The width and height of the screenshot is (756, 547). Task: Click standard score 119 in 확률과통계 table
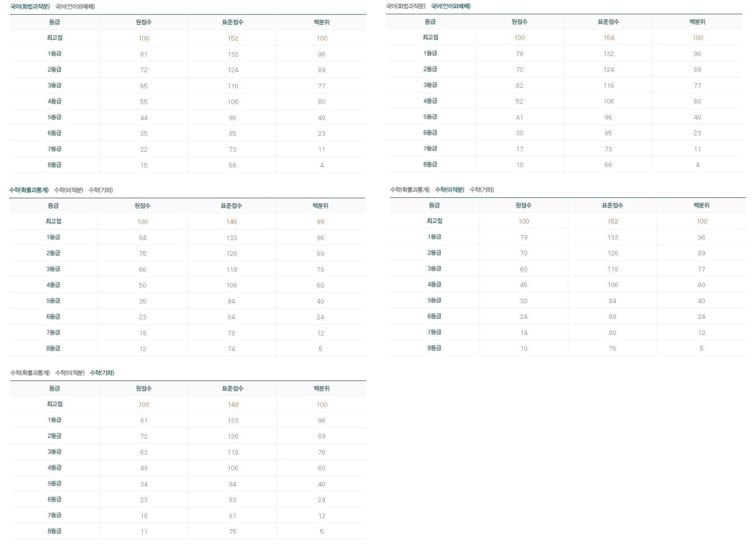[x=231, y=270]
